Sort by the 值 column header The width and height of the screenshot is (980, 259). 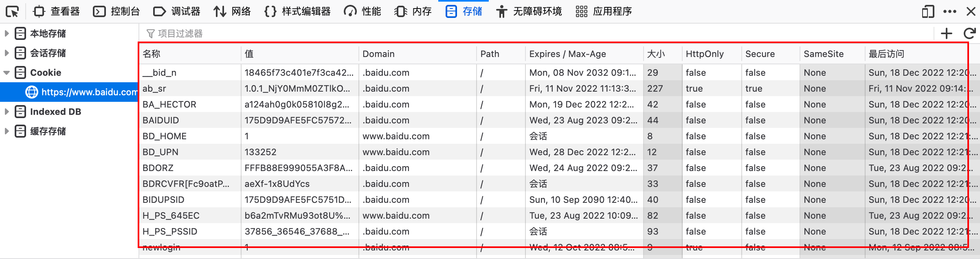point(300,54)
